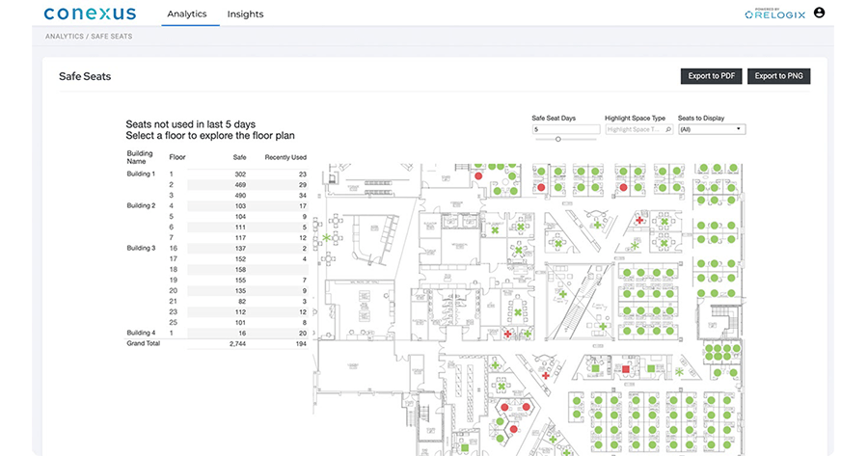Select the Building 3 label in table
This screenshot has height=456, width=868.
(141, 248)
